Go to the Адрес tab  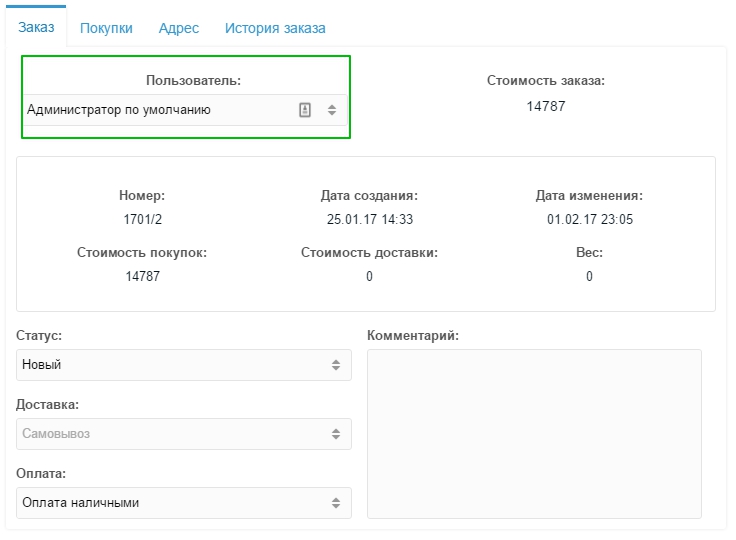point(178,28)
